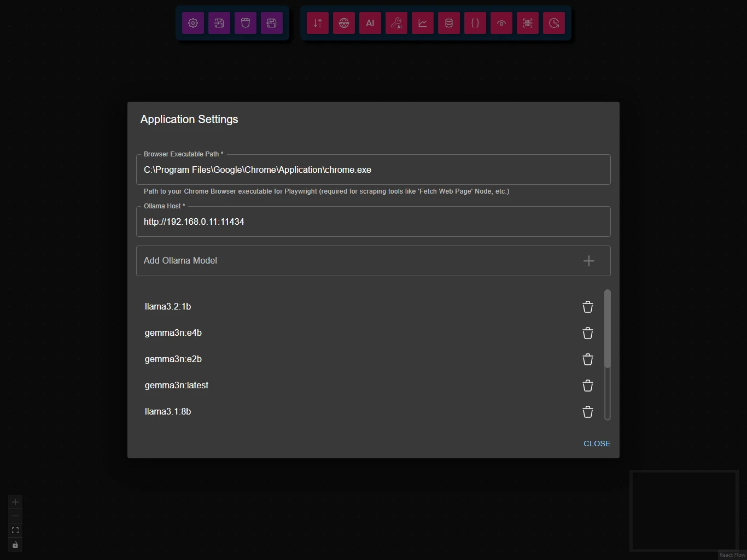
Task: Toggle the eye visibility icon in toolbar
Action: coord(501,23)
